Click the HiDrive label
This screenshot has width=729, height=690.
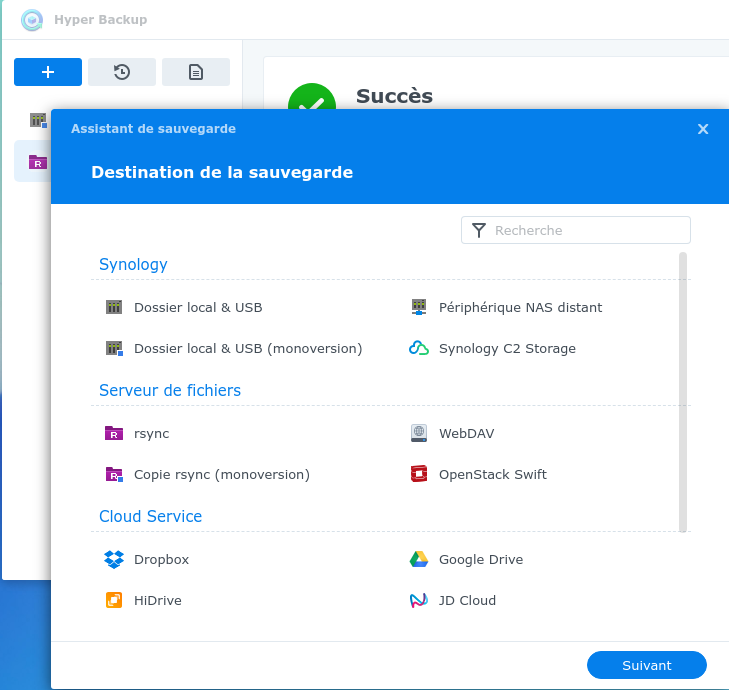pyautogui.click(x=158, y=600)
